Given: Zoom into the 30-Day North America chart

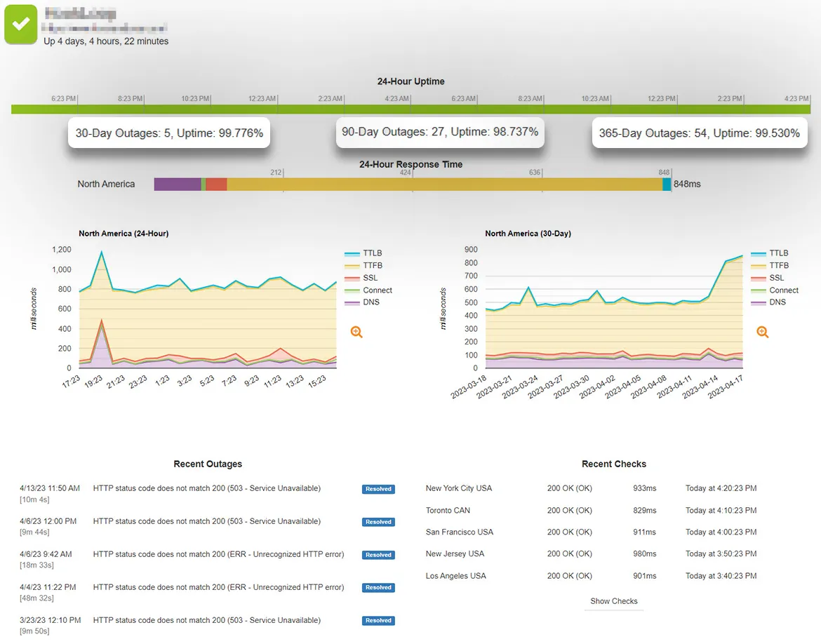Looking at the screenshot, I should pos(762,332).
